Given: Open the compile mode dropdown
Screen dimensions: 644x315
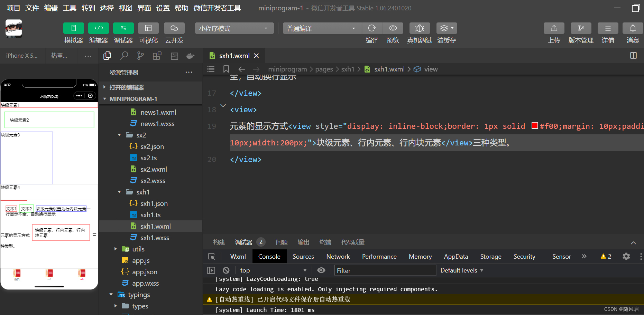Looking at the screenshot, I should [322, 28].
